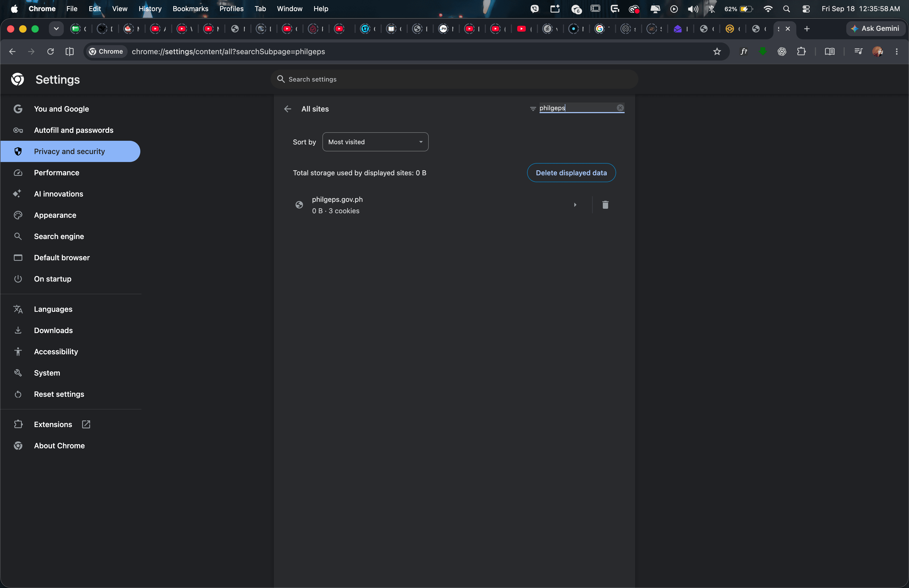This screenshot has width=909, height=588.
Task: Bookmark this page with star icon
Action: coord(717,52)
